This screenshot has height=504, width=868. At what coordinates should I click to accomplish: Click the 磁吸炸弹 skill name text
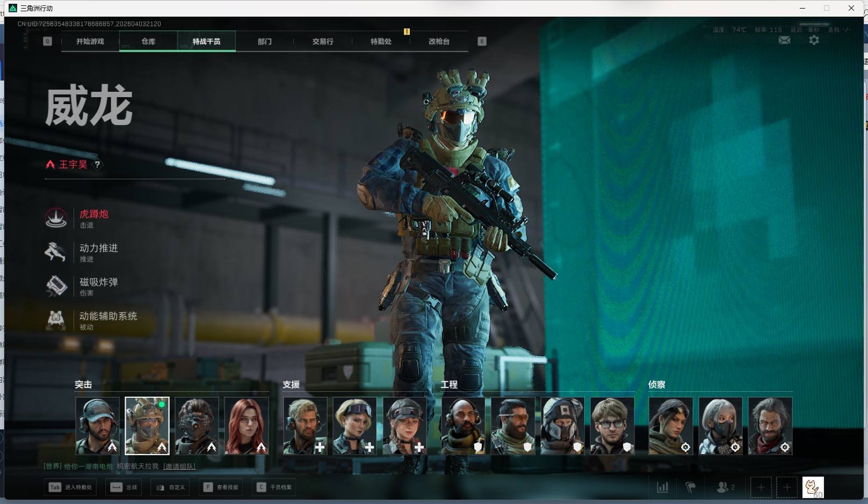tap(99, 282)
